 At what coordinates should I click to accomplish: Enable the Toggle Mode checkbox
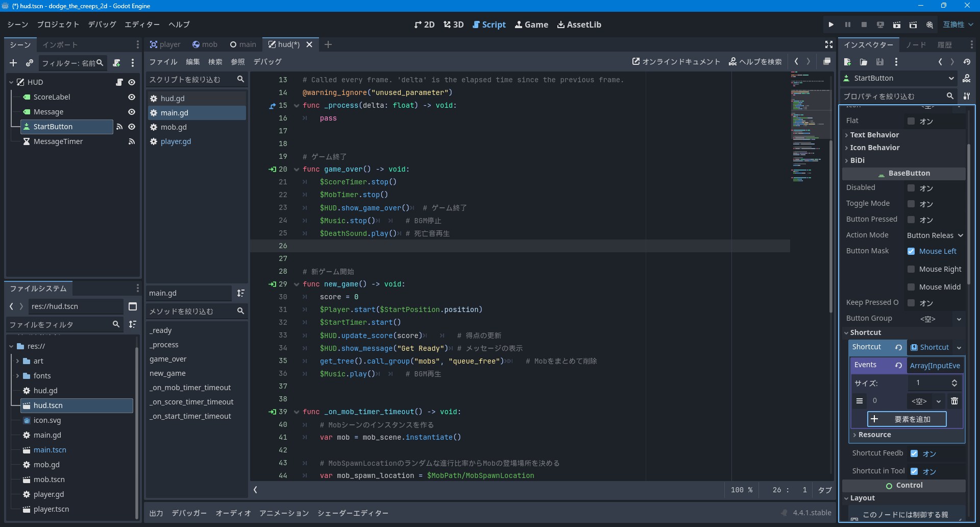pos(911,204)
